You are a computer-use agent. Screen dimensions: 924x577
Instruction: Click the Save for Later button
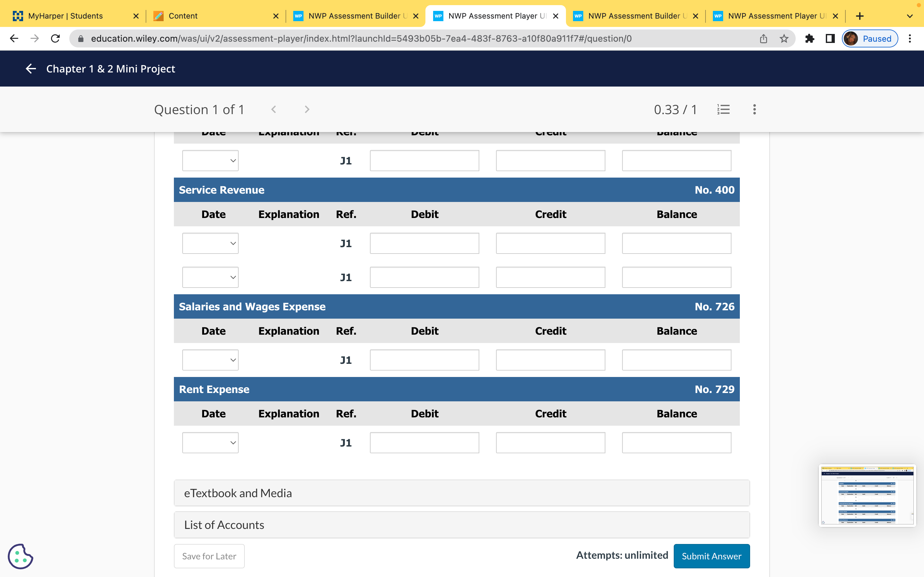click(x=209, y=556)
